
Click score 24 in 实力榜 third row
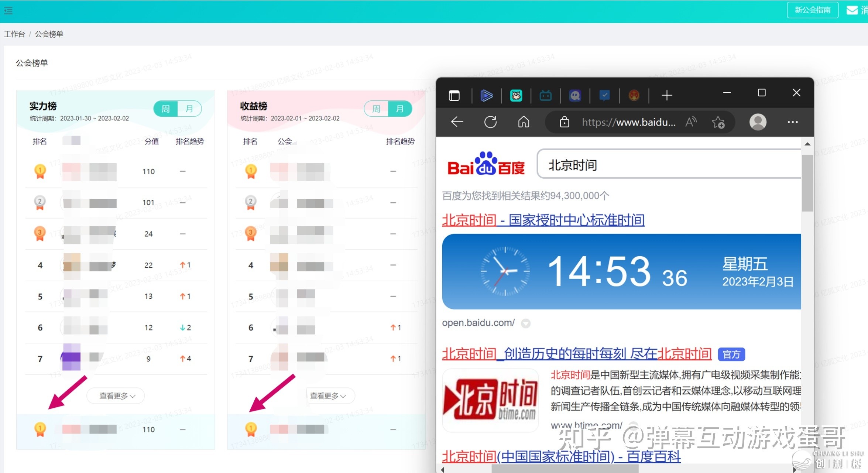click(148, 234)
